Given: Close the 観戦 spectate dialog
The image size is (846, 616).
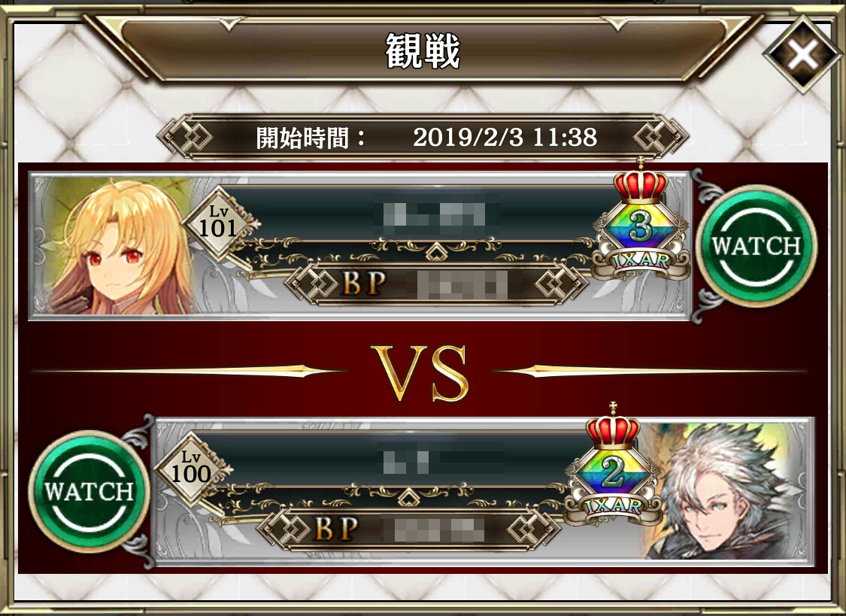Looking at the screenshot, I should 803,54.
